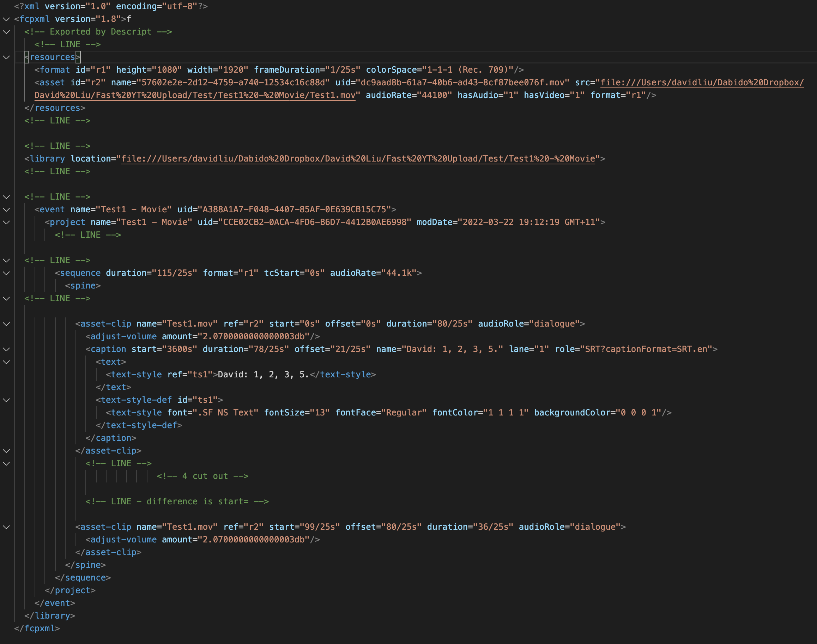This screenshot has height=644, width=817.
Task: Click the '4 cut out' comment
Action: (202, 476)
